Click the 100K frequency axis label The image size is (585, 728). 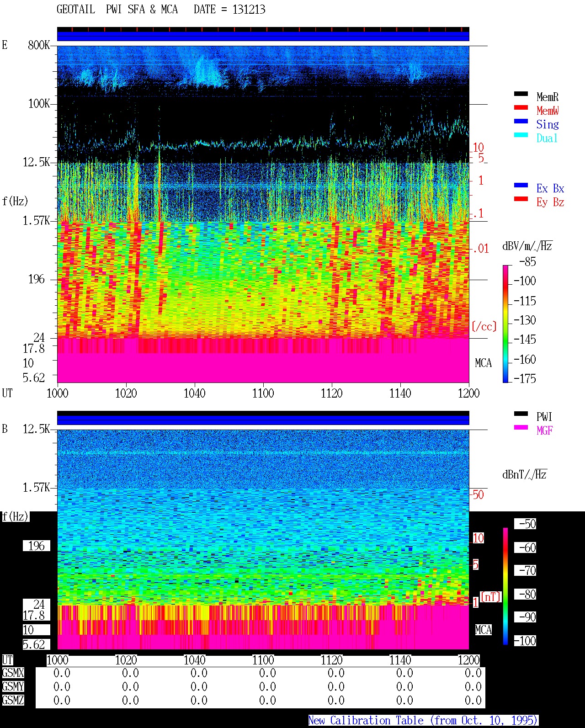click(39, 104)
